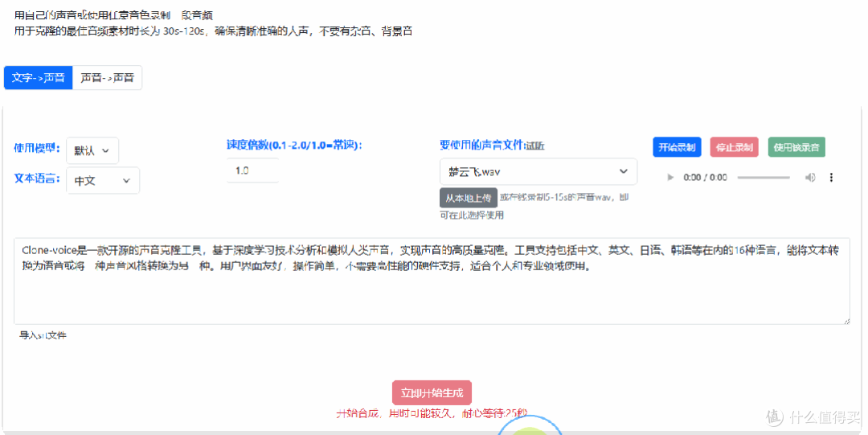This screenshot has height=435, width=868.
Task: Open the voice file dropdown showing 梦云飞.wav
Action: tap(538, 172)
